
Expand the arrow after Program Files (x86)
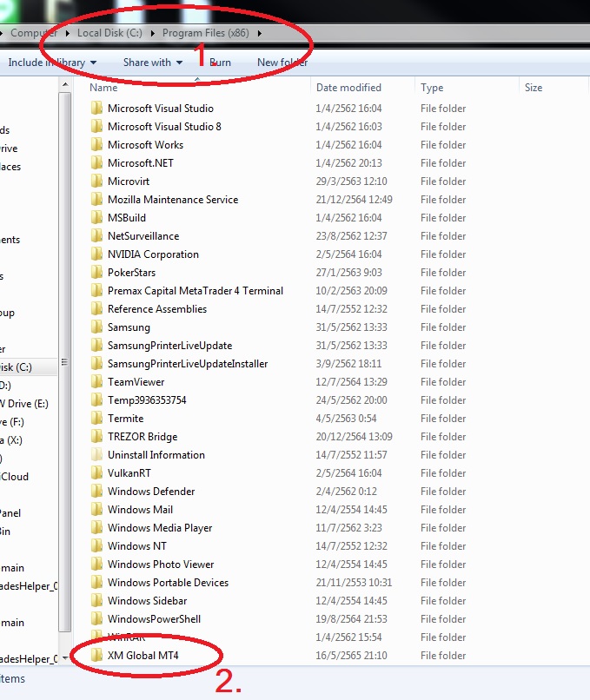[x=260, y=34]
